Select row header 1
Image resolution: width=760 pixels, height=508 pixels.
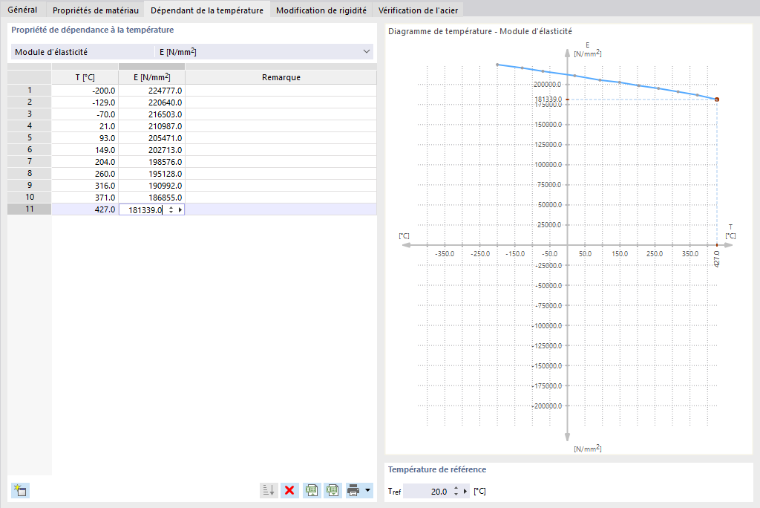point(30,90)
